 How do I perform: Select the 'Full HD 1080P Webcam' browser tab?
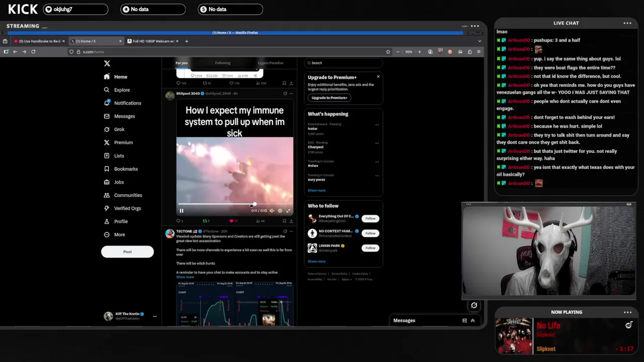pyautogui.click(x=153, y=41)
